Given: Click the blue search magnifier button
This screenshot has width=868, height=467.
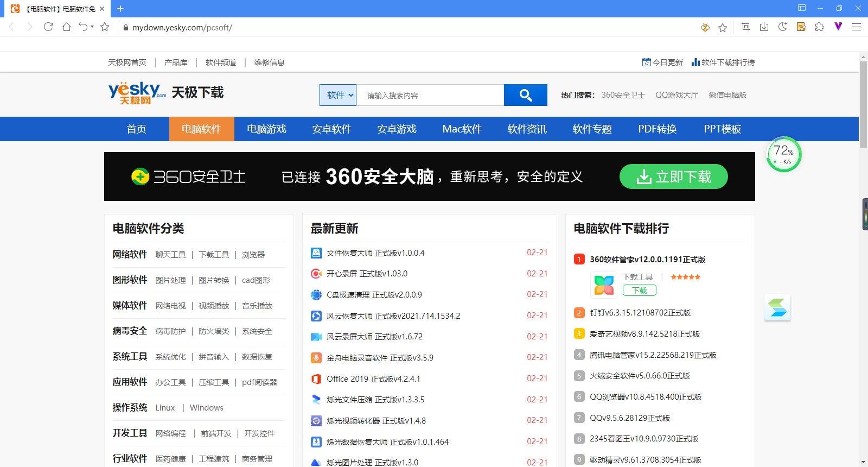Looking at the screenshot, I should (x=525, y=95).
